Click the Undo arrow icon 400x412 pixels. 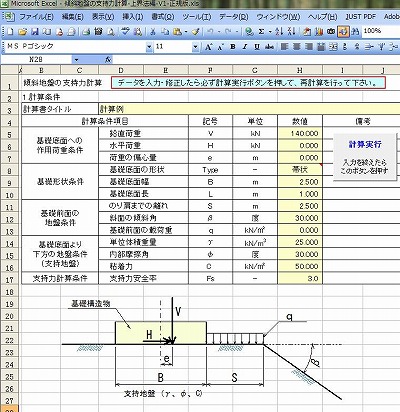pyautogui.click(x=210, y=32)
